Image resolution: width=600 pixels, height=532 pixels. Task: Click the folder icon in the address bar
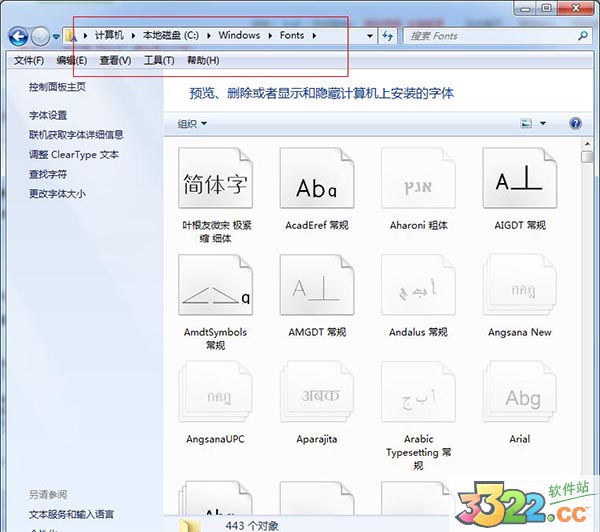click(x=70, y=36)
